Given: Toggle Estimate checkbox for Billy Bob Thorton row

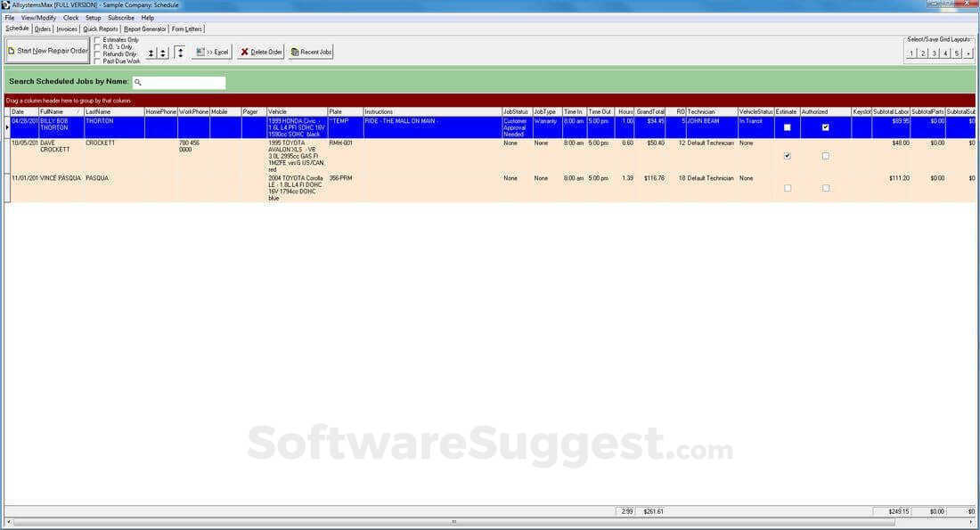Looking at the screenshot, I should pos(788,127).
